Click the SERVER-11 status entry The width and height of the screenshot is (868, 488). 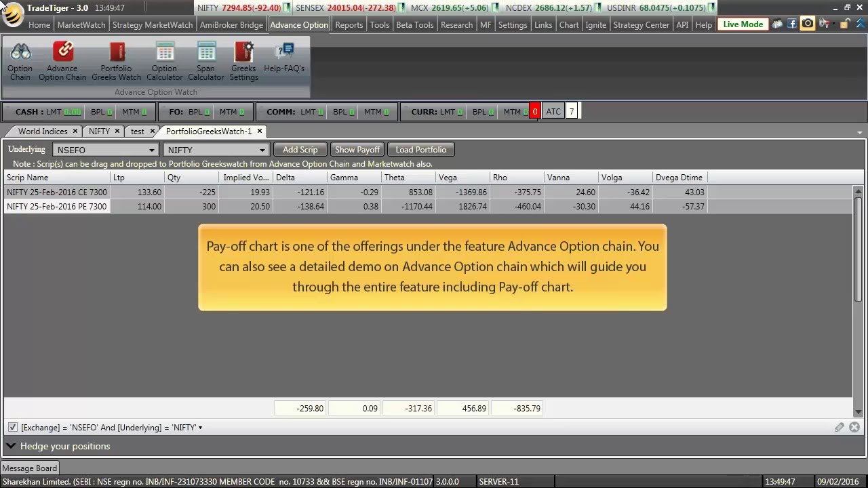point(498,482)
